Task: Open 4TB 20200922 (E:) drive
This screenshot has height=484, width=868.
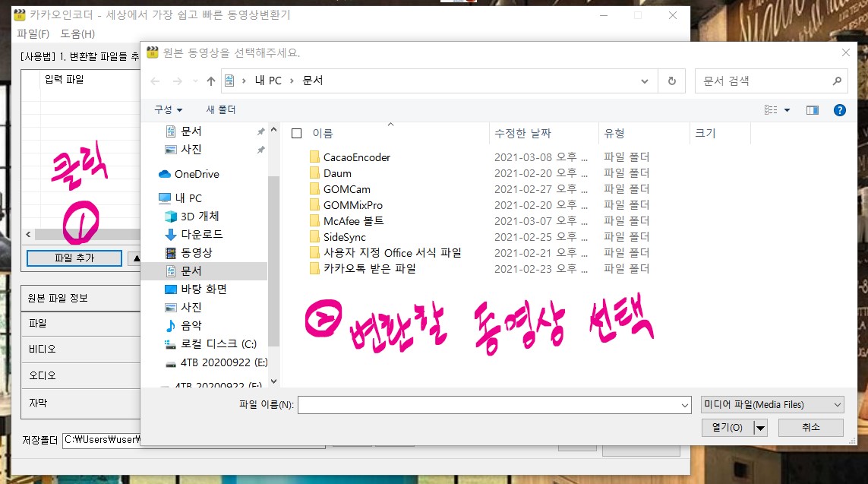Action: click(223, 362)
